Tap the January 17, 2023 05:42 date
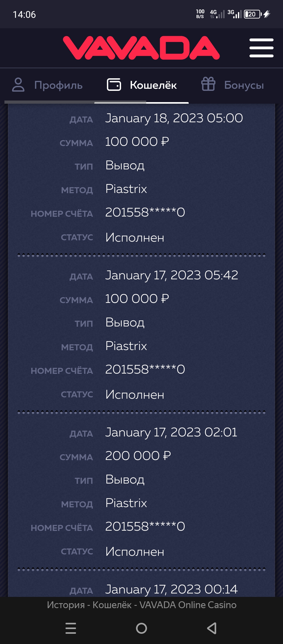Screen dimensions: 283x644 [x=172, y=275]
